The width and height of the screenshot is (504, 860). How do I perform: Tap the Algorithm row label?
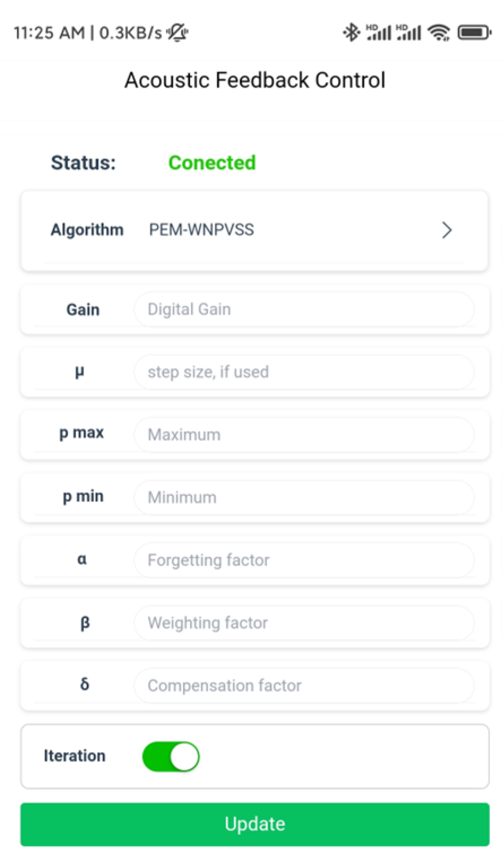point(87,230)
